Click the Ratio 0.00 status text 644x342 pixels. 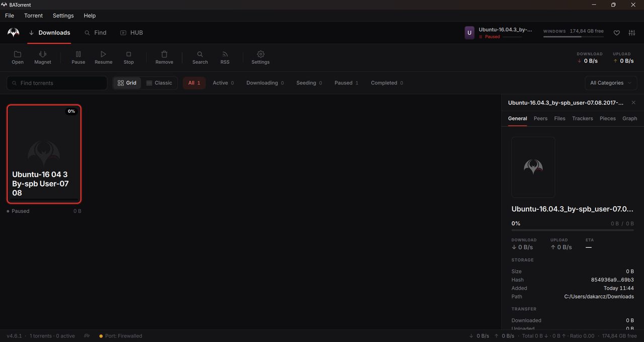click(x=582, y=336)
